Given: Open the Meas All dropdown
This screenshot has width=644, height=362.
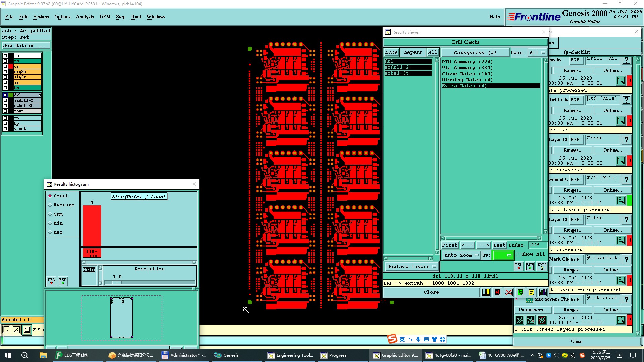Looking at the screenshot, I should click(x=537, y=53).
